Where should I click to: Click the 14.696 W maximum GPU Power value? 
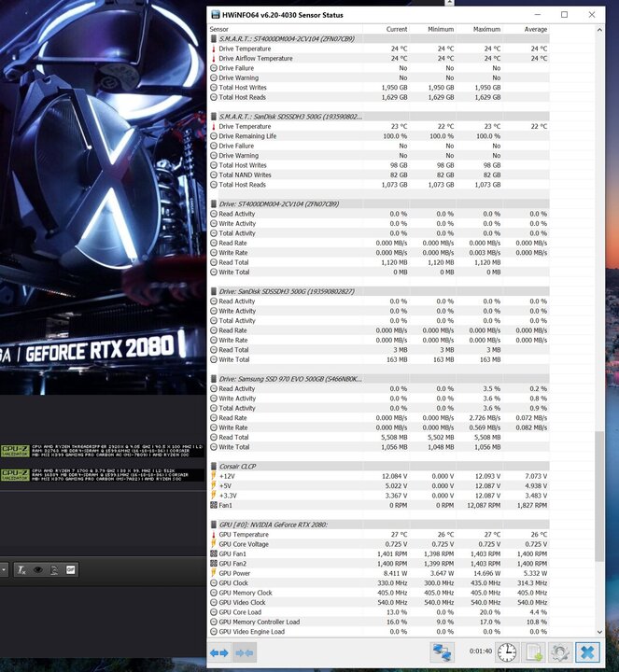coord(485,573)
